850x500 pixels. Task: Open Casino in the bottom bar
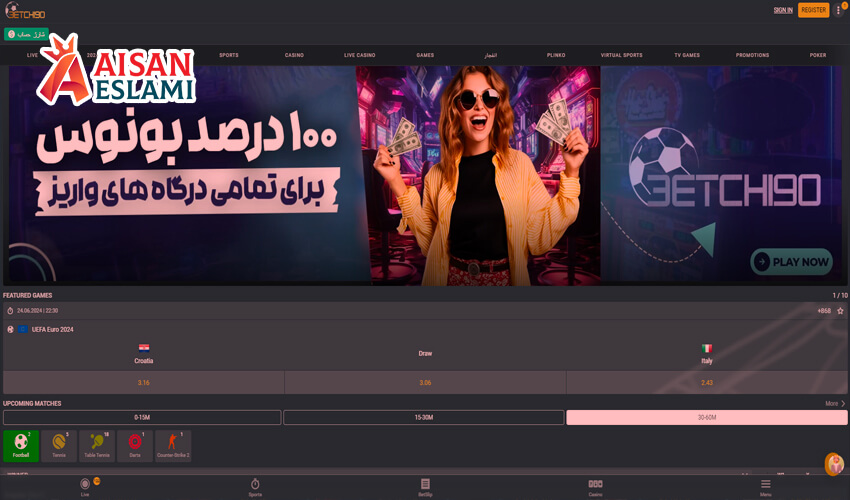click(595, 486)
